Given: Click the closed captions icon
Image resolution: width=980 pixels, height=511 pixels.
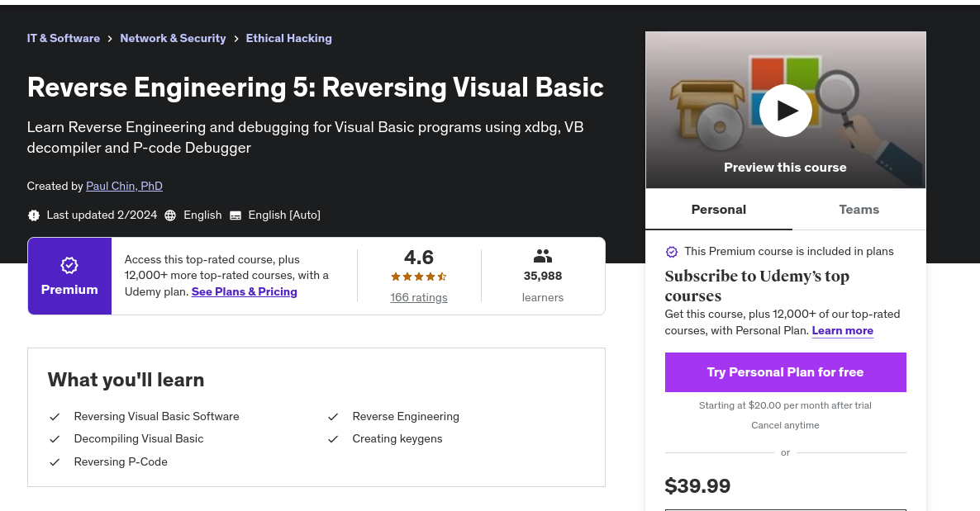Looking at the screenshot, I should 235,215.
